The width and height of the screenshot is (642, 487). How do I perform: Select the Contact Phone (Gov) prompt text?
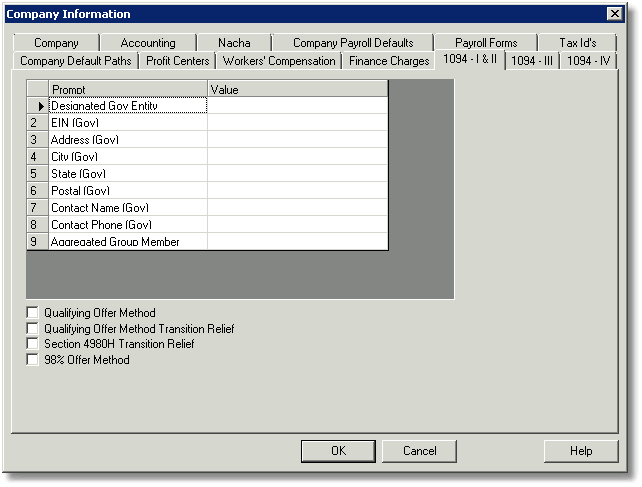click(x=101, y=224)
